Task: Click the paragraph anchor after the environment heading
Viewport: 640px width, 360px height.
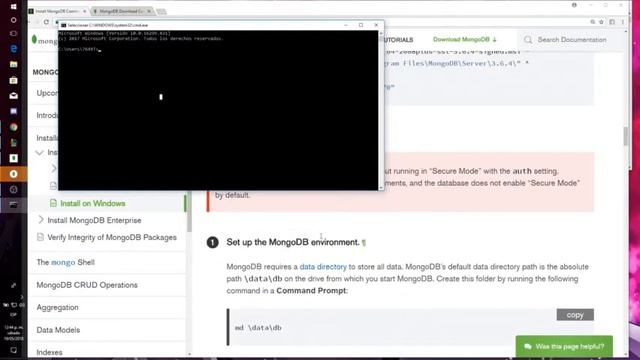Action: [x=364, y=242]
